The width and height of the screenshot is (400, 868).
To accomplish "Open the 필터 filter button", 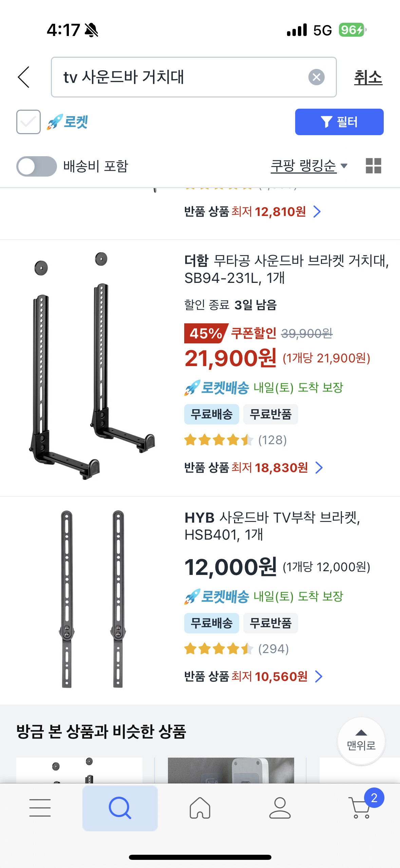I will (339, 122).
